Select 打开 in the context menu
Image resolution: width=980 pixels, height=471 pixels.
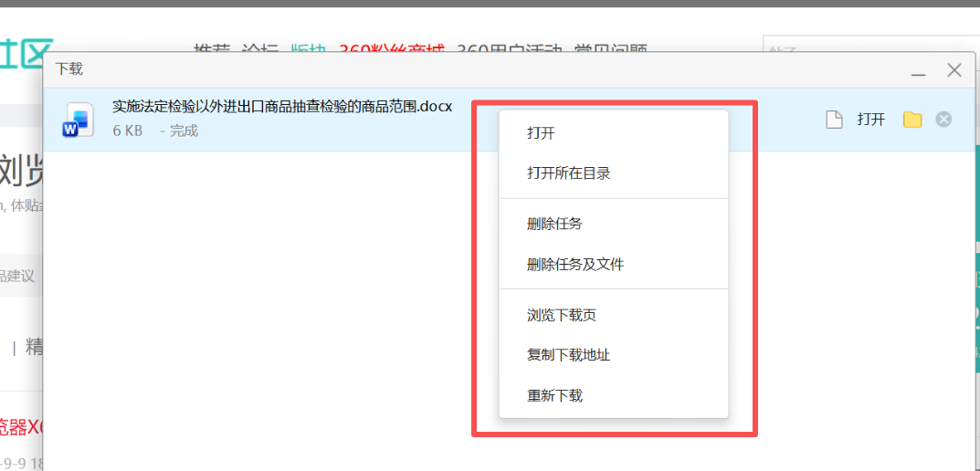(613, 133)
